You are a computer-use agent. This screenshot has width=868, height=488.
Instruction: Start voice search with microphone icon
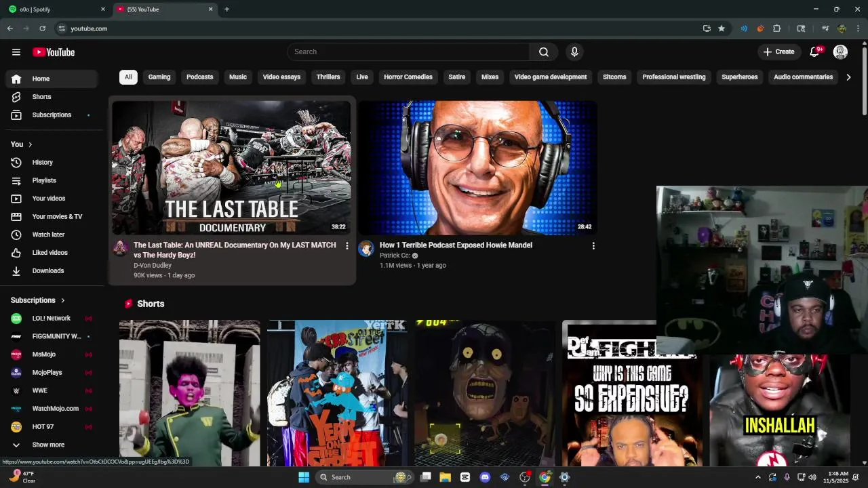pos(574,52)
